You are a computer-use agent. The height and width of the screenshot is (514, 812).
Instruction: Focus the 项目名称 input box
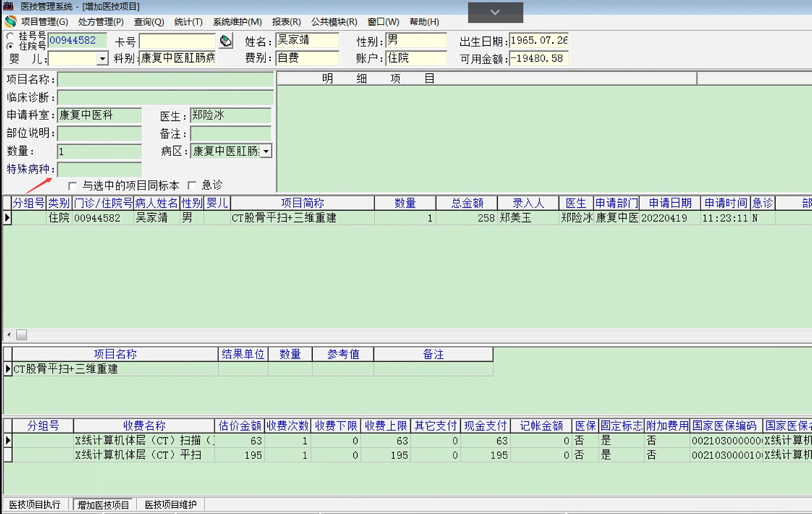coord(166,79)
